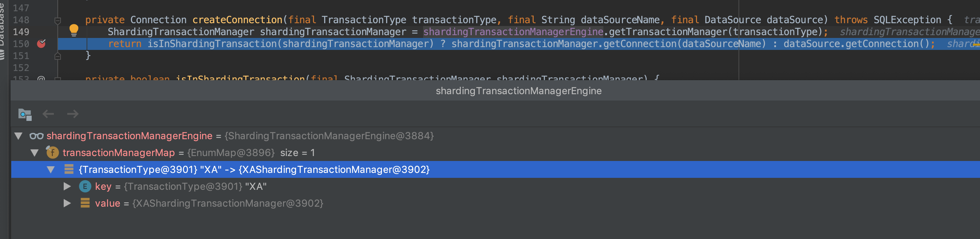Expand the key = TransactionType node
This screenshot has width=980, height=239.
(67, 186)
